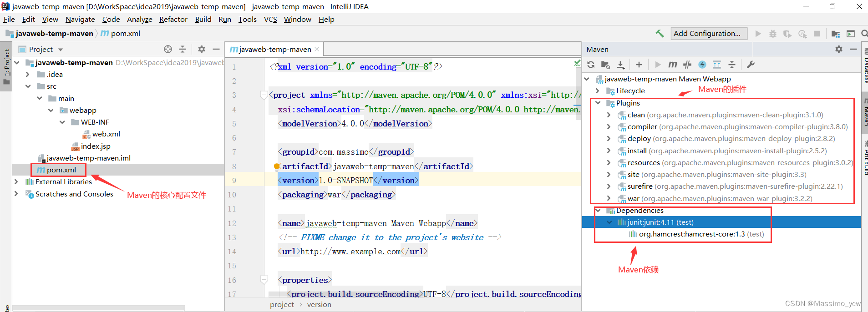Toggle Show Dependencies diagram icon
Image resolution: width=868 pixels, height=312 pixels.
pyautogui.click(x=717, y=65)
